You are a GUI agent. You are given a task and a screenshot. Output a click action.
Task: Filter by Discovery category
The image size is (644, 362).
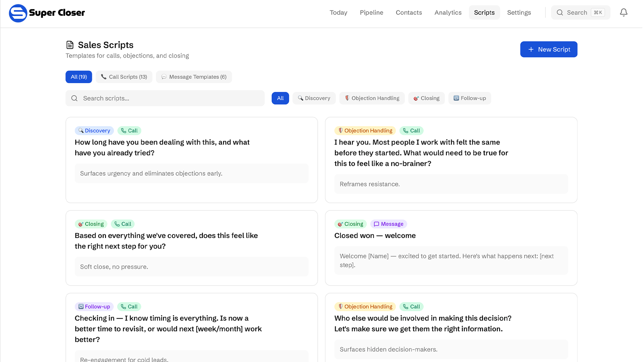(314, 98)
